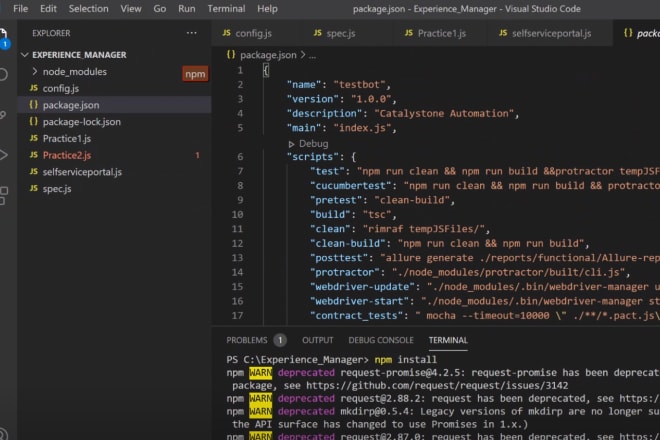The width and height of the screenshot is (660, 440).
Task: Click the npm install command in terminal
Action: [x=406, y=360]
